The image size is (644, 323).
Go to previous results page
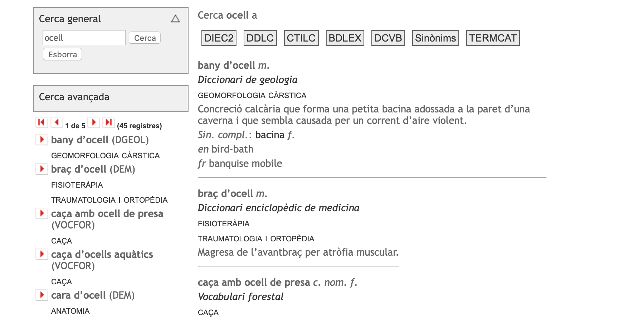point(57,122)
